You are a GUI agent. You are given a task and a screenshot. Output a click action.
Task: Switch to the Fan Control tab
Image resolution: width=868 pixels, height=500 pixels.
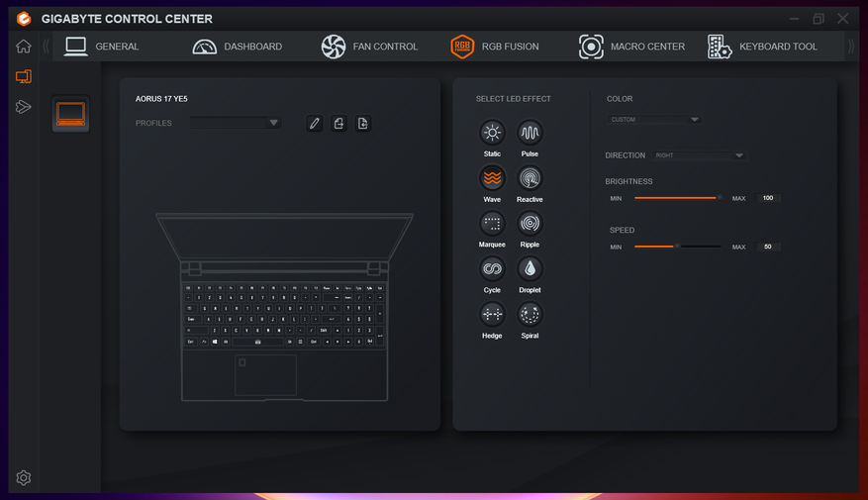pos(369,47)
